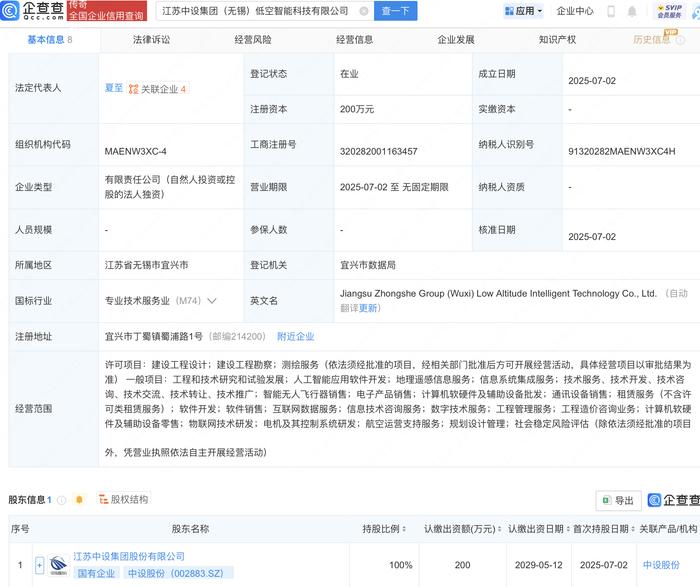View 关联企业 4 related companies

tap(158, 89)
